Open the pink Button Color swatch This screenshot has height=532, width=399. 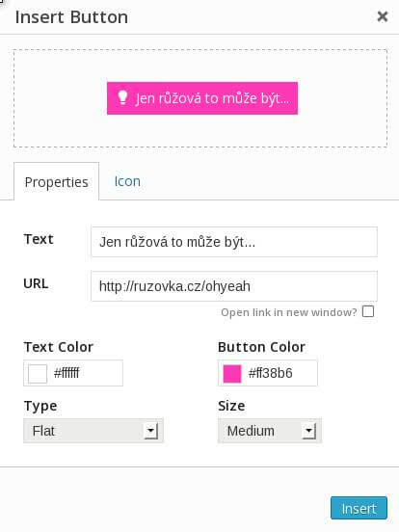[232, 374]
